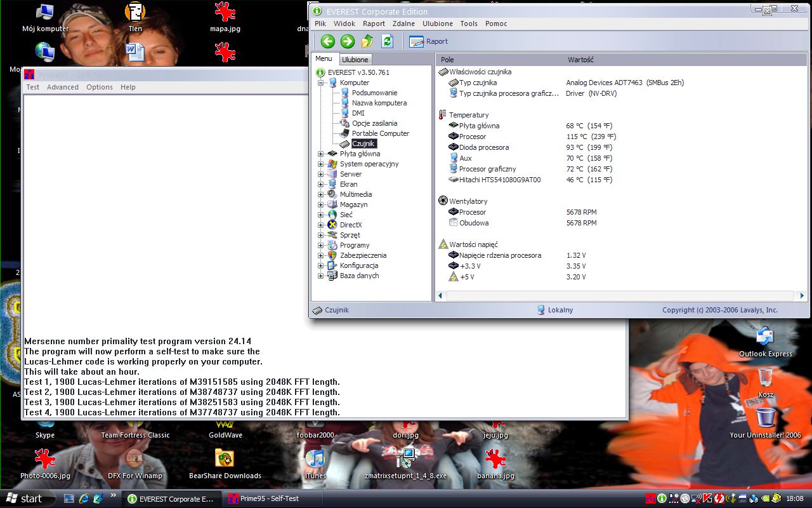812x508 pixels.
Task: Switch to the Menu tab in the side panel
Action: point(324,59)
